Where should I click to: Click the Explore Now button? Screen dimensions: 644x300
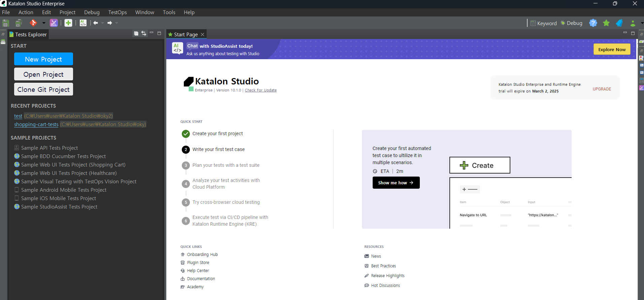[612, 49]
